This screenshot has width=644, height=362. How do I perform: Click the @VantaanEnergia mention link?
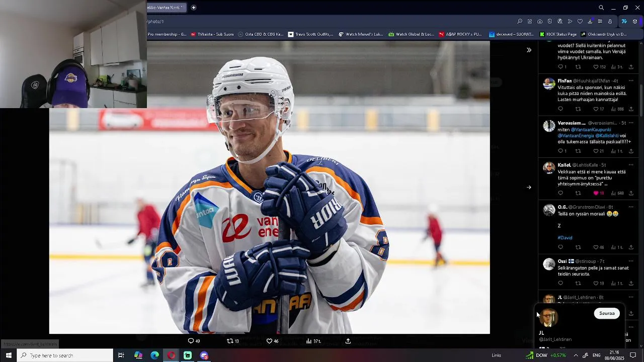click(x=576, y=136)
